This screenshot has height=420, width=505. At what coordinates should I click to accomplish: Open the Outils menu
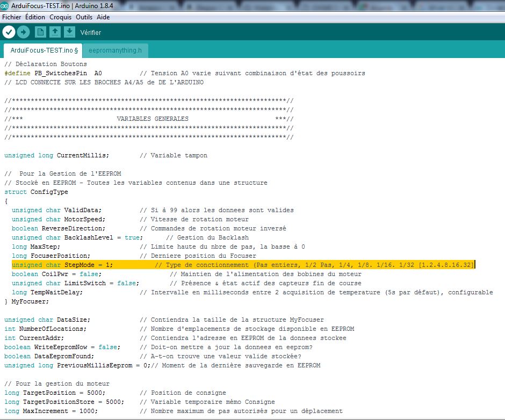coord(84,17)
